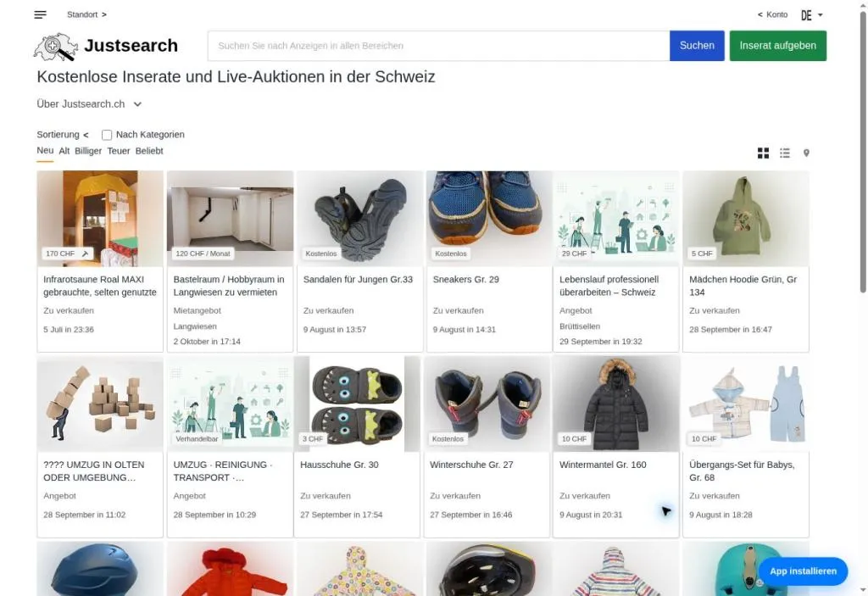Screen dimensions: 868x596
Task: Click the Lebenslauf professionell überarbeiten title
Action: coord(609,286)
